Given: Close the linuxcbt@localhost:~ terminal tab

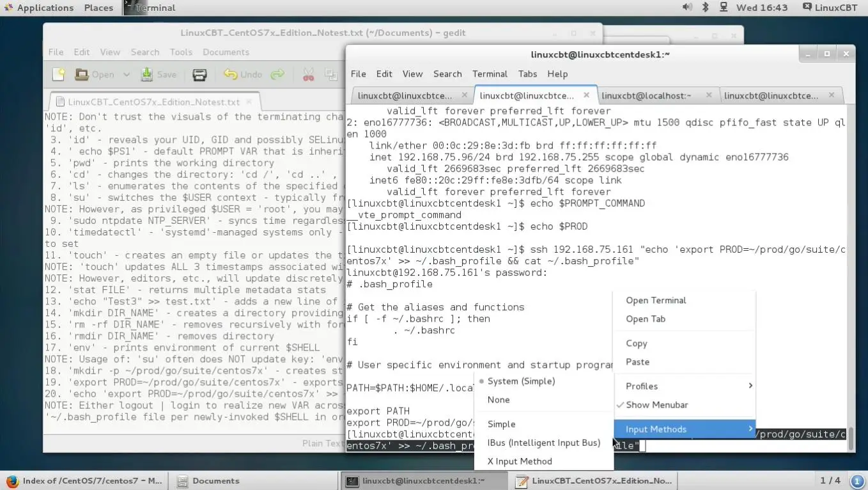Looking at the screenshot, I should tap(709, 95).
